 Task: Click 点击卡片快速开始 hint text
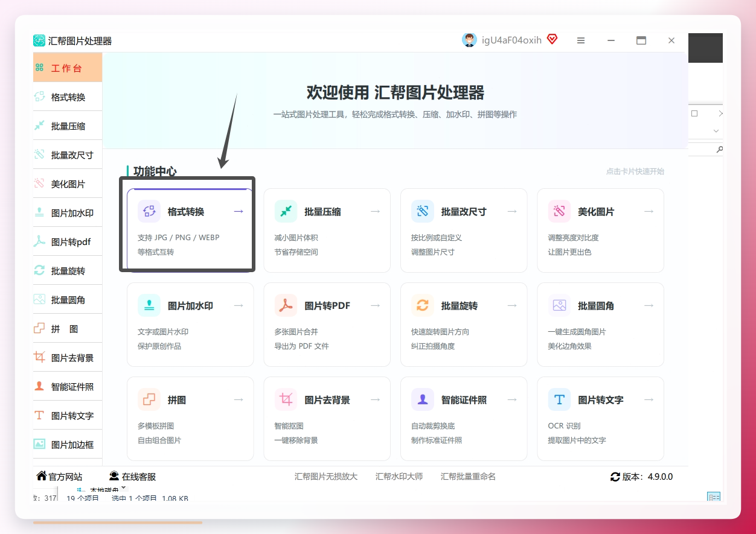(x=635, y=171)
